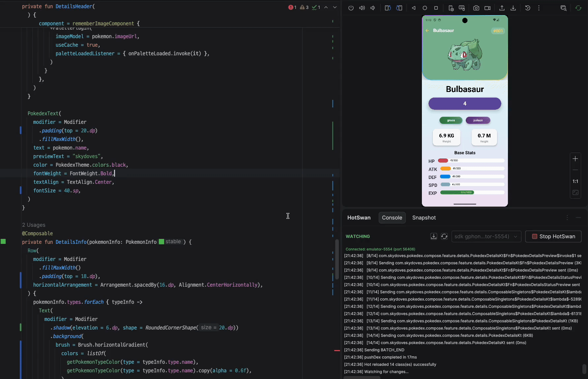Click the emulator volume down icon
Image resolution: width=588 pixels, height=379 pixels.
tap(373, 8)
